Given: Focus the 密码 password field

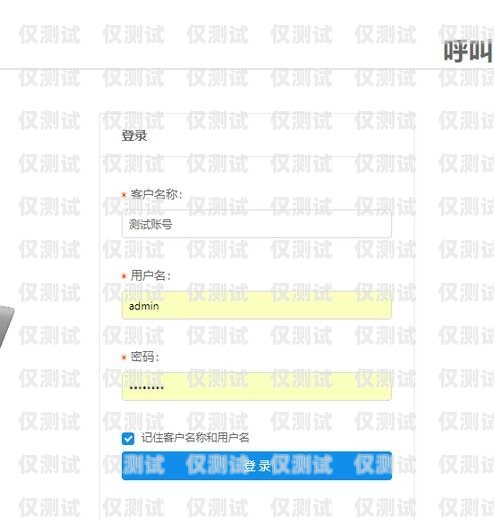Looking at the screenshot, I should click(257, 387).
